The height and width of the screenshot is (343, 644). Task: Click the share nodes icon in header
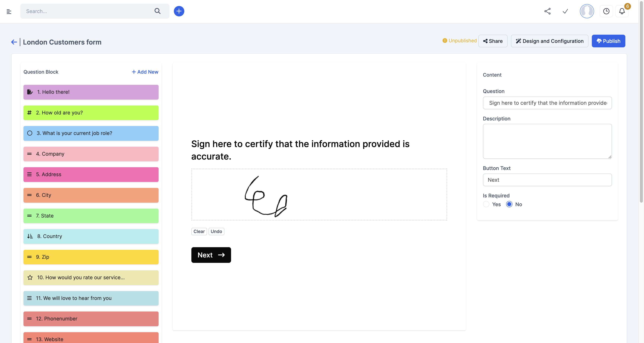click(x=547, y=11)
